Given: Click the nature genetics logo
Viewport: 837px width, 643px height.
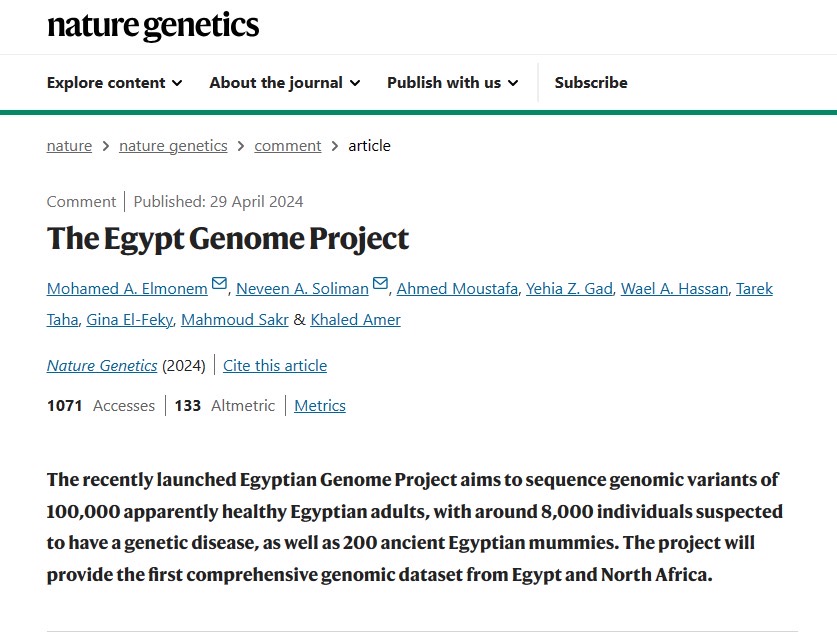Looking at the screenshot, I should pyautogui.click(x=153, y=26).
